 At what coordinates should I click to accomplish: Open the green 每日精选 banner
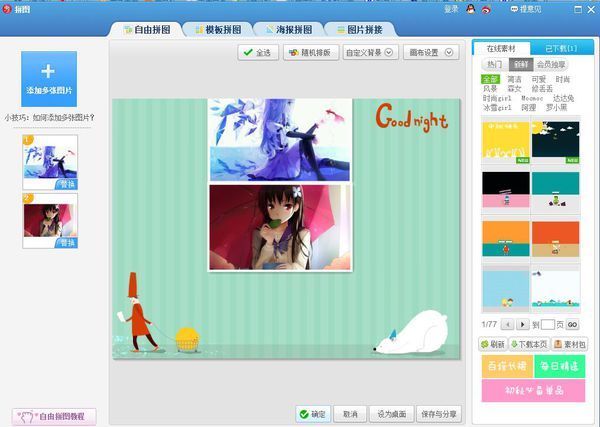pyautogui.click(x=560, y=366)
